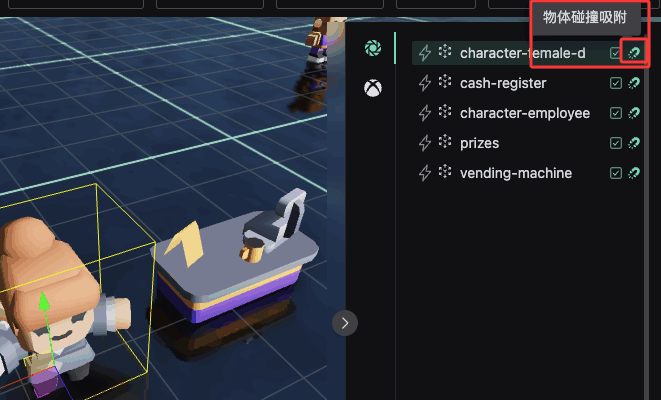Screen dimensions: 661x400
Task: Click the mesh node icon for cash-register
Action: [445, 83]
